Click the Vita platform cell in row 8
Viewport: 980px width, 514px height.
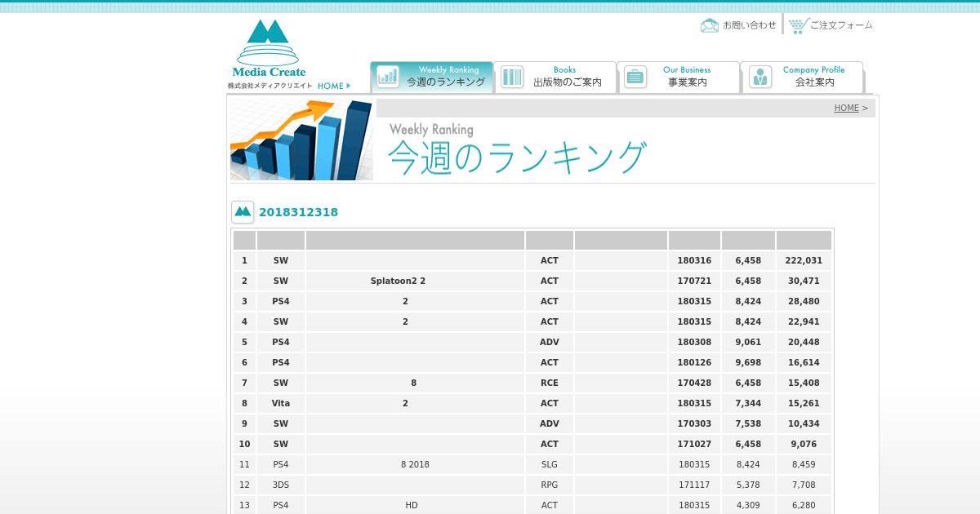pyautogui.click(x=281, y=403)
